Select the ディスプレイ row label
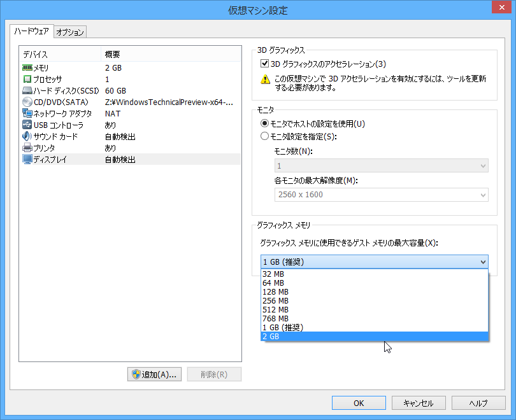This screenshot has height=420, width=516. (x=50, y=159)
